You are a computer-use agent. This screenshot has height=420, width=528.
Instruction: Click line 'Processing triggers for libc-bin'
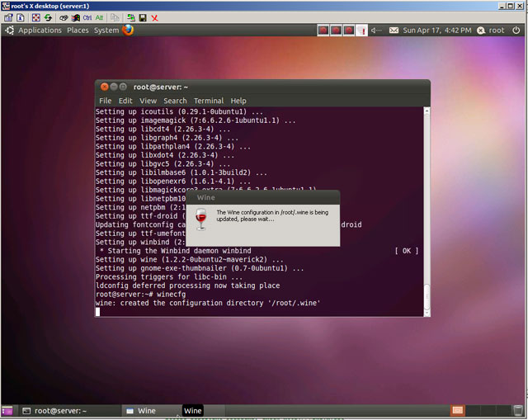point(169,277)
